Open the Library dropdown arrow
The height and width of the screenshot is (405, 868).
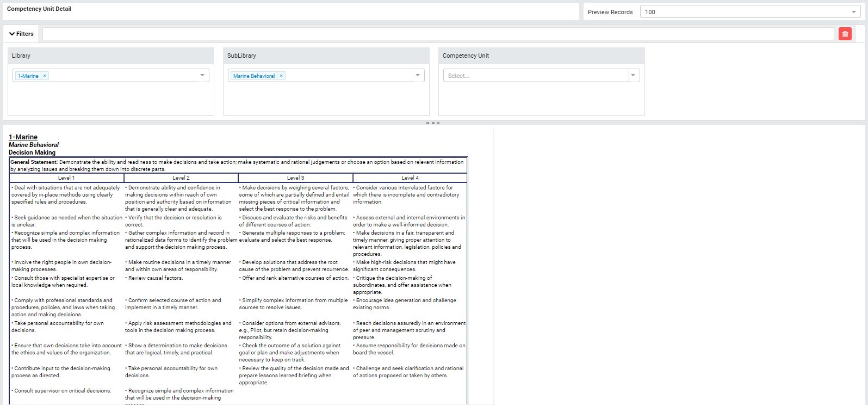202,76
